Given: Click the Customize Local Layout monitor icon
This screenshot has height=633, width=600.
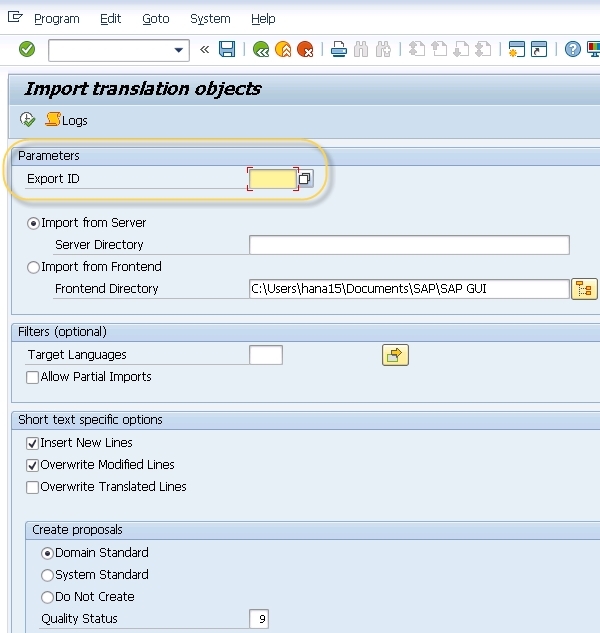Looking at the screenshot, I should point(594,50).
